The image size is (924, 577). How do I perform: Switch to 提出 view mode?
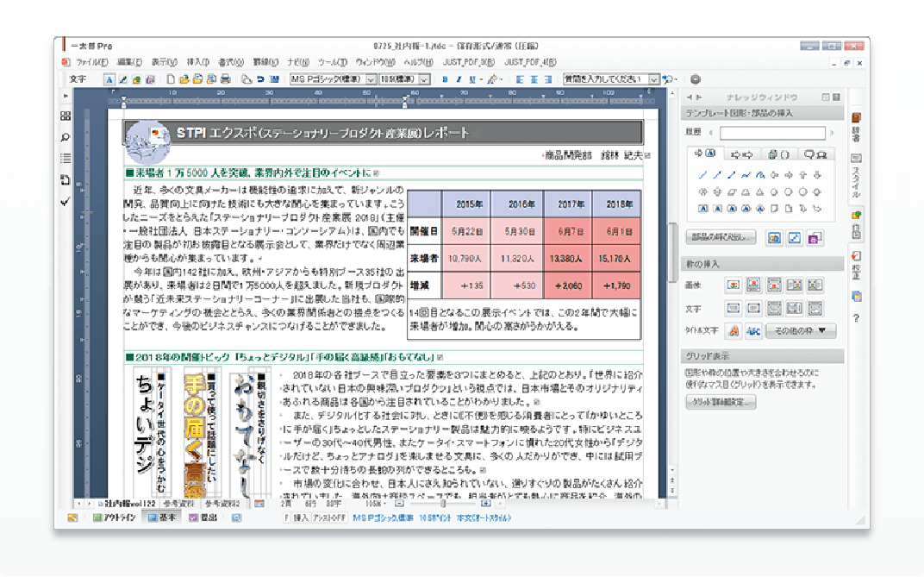tap(203, 517)
